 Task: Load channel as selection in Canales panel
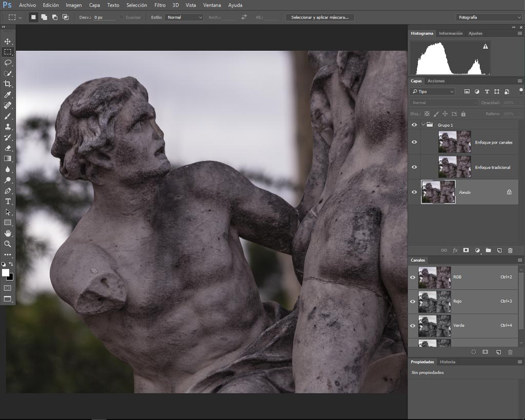473,352
